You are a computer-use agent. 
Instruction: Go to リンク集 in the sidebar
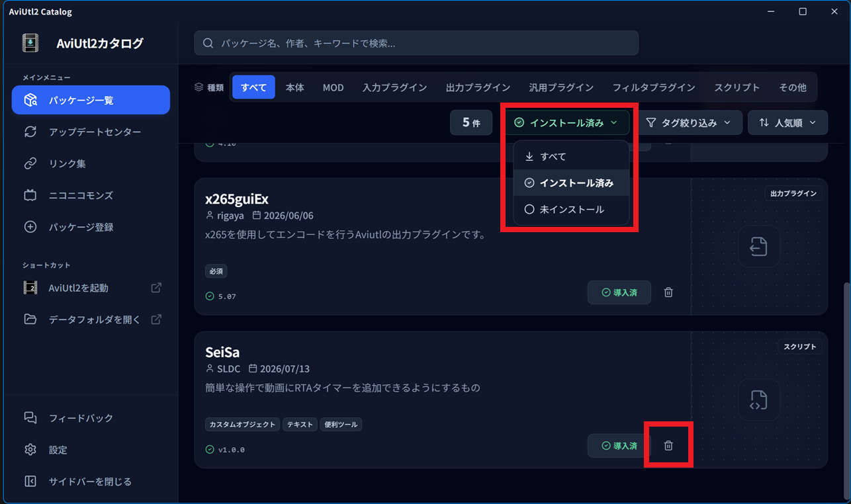(91, 163)
